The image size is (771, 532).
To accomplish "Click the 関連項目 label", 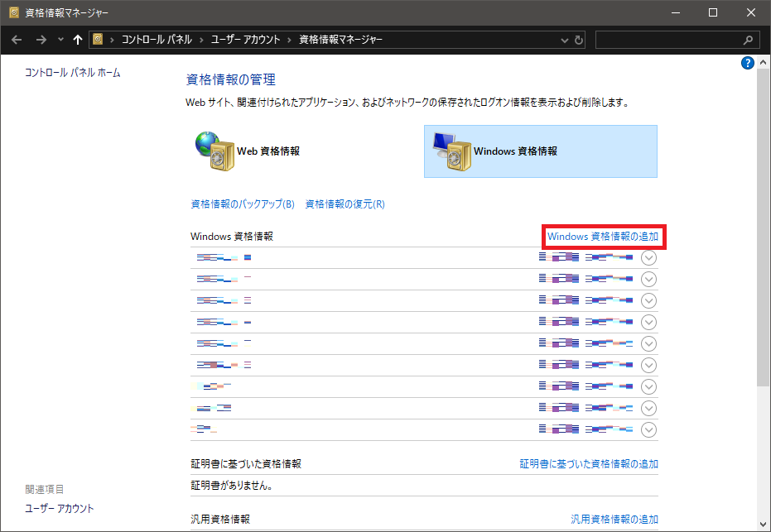I will [44, 489].
